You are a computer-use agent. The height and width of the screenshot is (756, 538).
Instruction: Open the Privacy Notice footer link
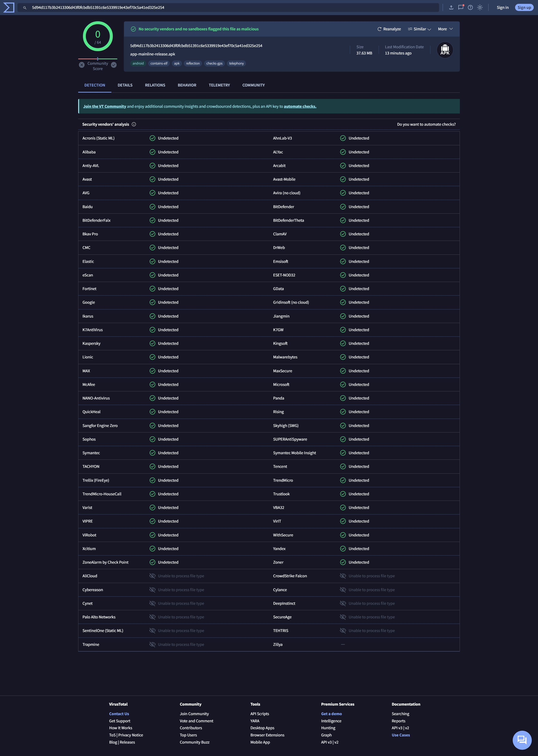(130, 735)
